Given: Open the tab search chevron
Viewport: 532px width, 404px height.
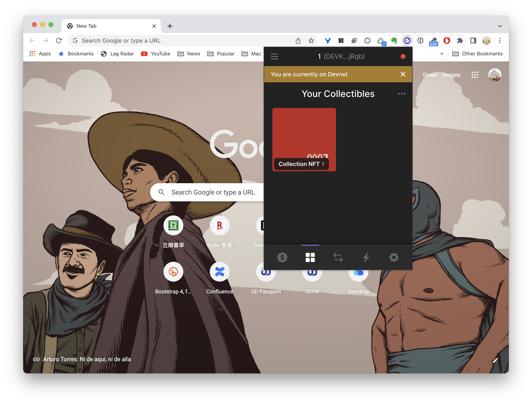Looking at the screenshot, I should coord(499,26).
